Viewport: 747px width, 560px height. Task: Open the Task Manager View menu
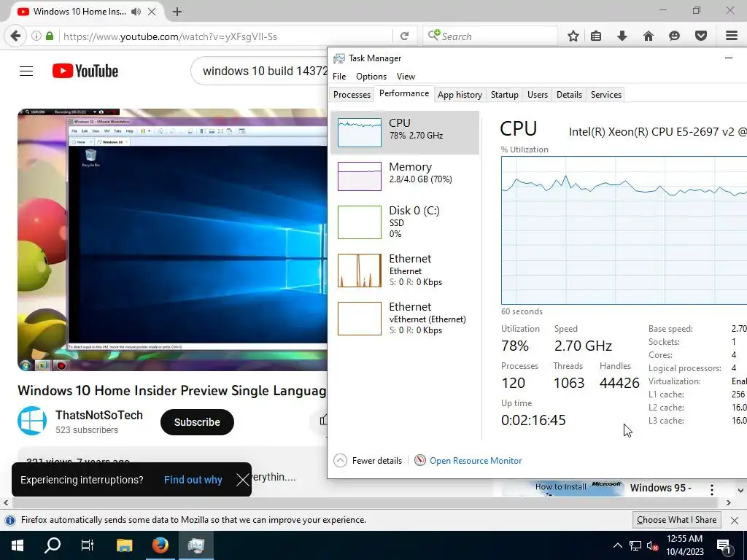tap(406, 76)
